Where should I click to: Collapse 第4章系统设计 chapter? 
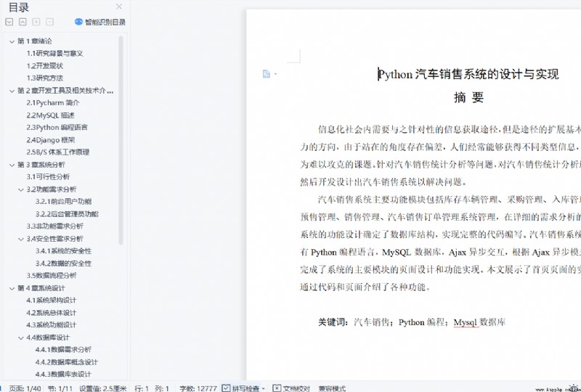coord(12,288)
